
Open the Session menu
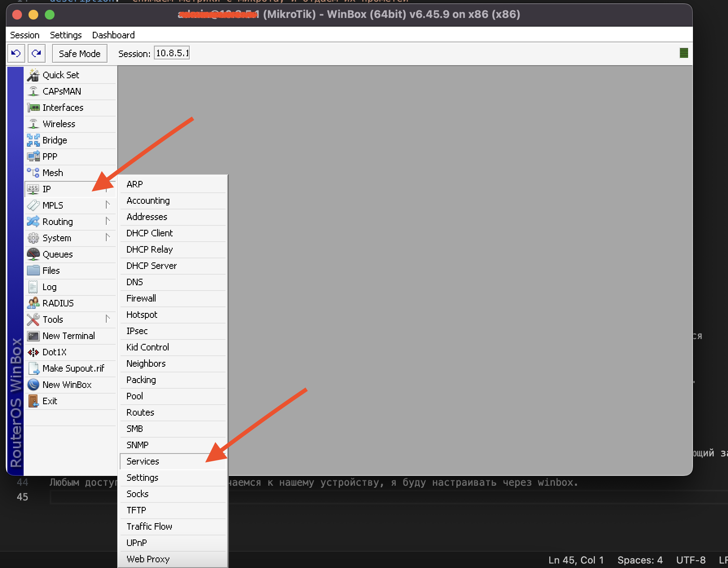[x=24, y=35]
